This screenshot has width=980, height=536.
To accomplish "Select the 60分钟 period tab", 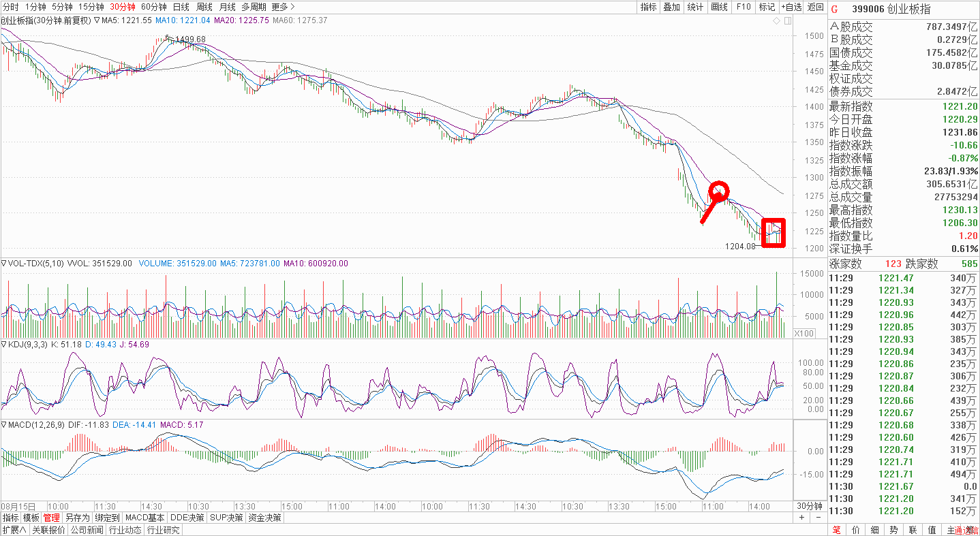I will [154, 7].
